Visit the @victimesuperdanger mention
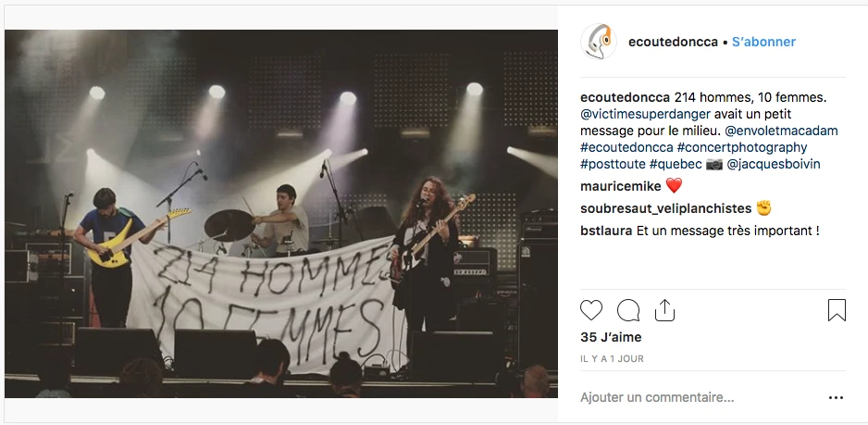The height and width of the screenshot is (425, 868). pos(645,114)
